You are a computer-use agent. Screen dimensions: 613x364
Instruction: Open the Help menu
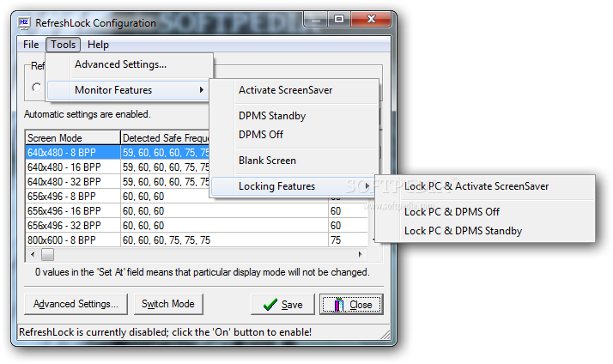(x=98, y=45)
